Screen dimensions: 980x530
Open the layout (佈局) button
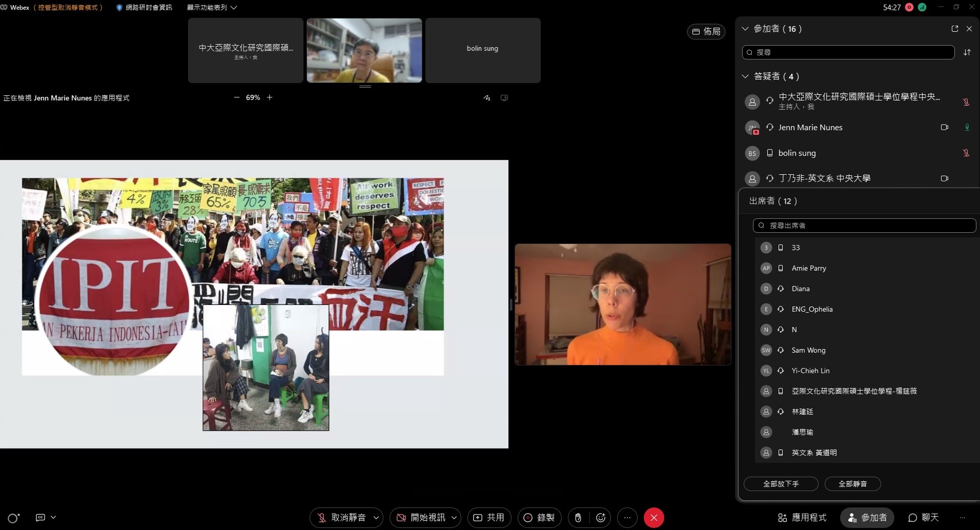coord(706,32)
